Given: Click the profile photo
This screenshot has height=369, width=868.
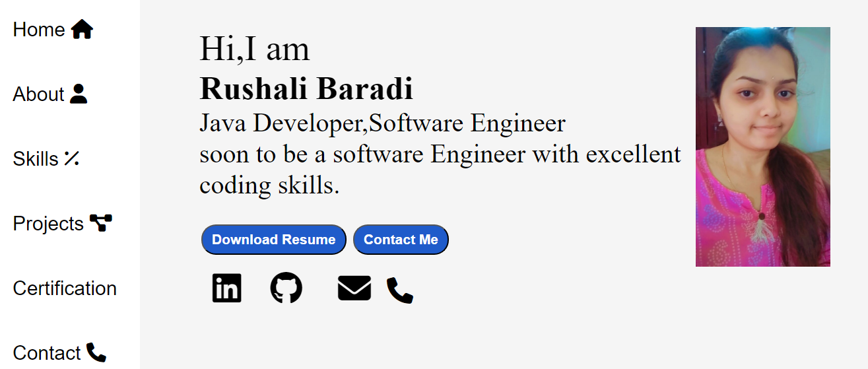Looking at the screenshot, I should tap(763, 147).
